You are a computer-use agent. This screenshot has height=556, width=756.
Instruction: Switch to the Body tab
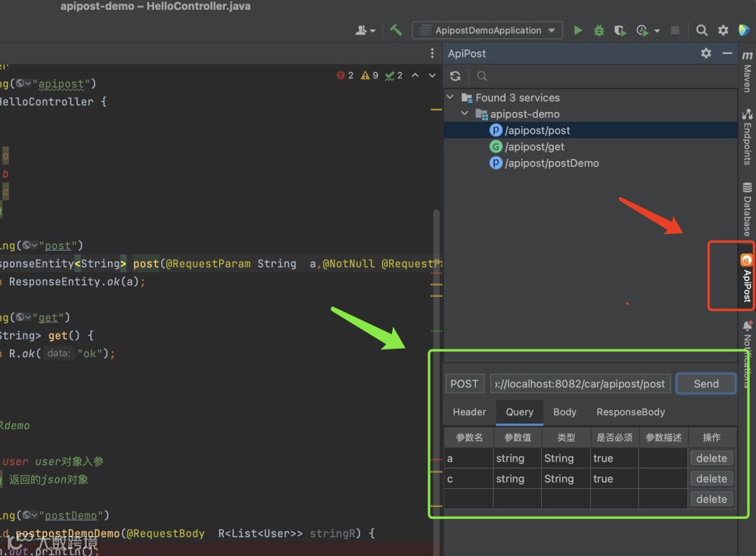(565, 412)
